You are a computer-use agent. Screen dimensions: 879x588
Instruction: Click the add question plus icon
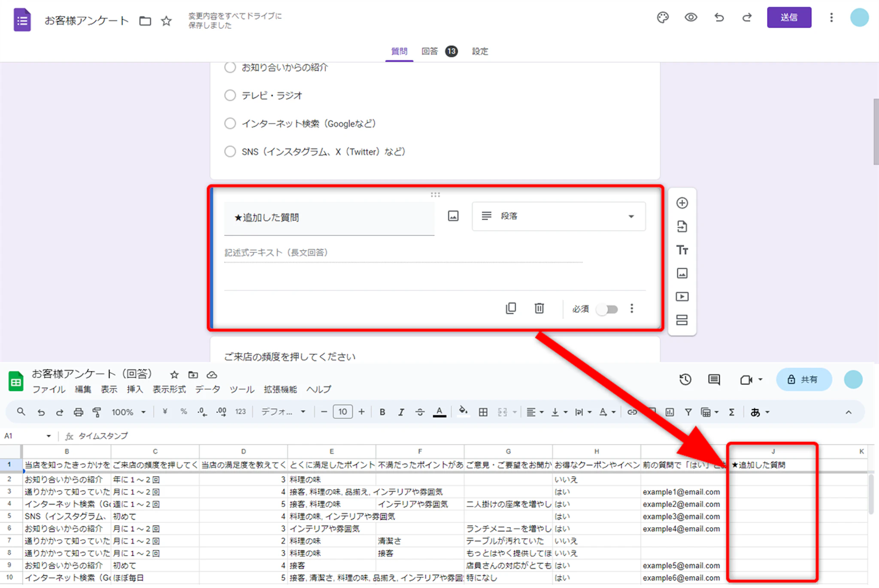coord(682,203)
